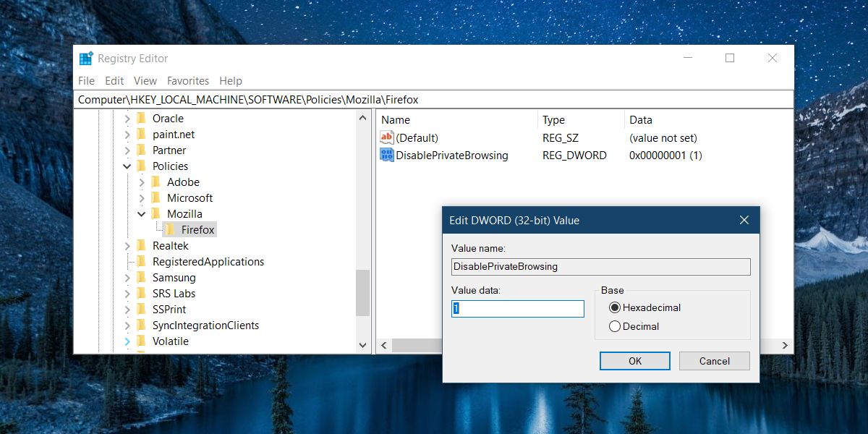Click the Volatile folder icon
The width and height of the screenshot is (868, 434).
coord(141,341)
